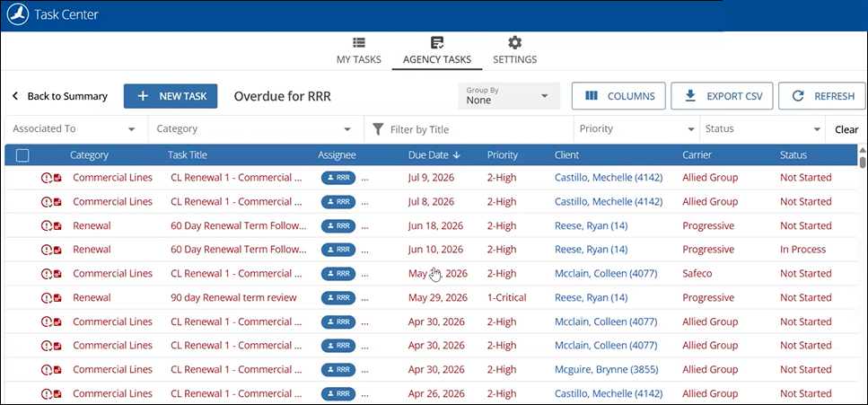The image size is (868, 405).
Task: Click the note icon in the Safeco row
Action: pyautogui.click(x=57, y=274)
